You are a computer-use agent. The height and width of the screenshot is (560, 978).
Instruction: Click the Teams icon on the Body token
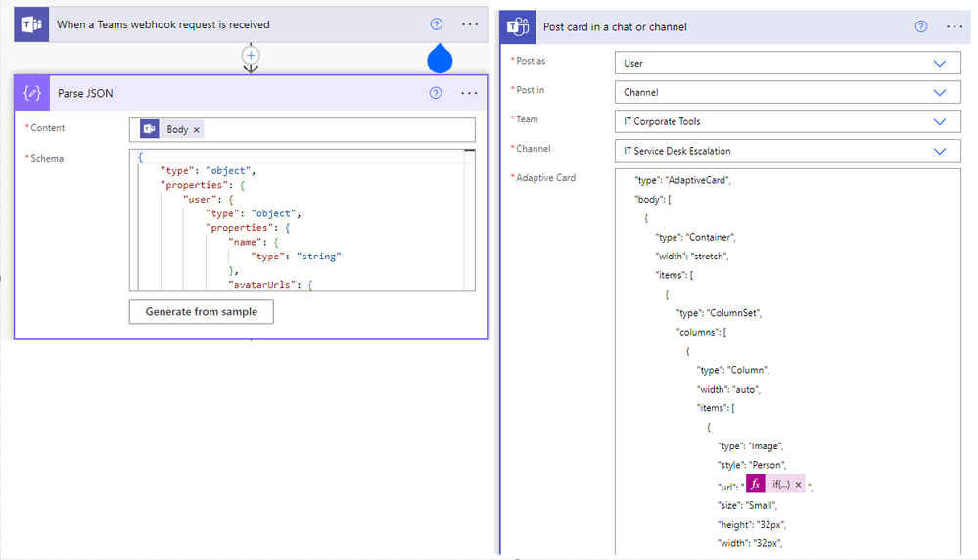point(149,129)
